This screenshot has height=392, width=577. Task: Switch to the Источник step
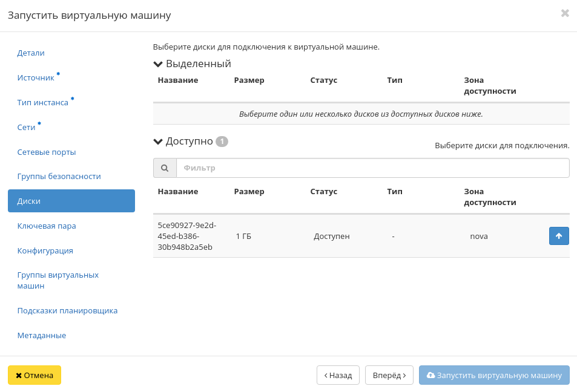coord(36,78)
